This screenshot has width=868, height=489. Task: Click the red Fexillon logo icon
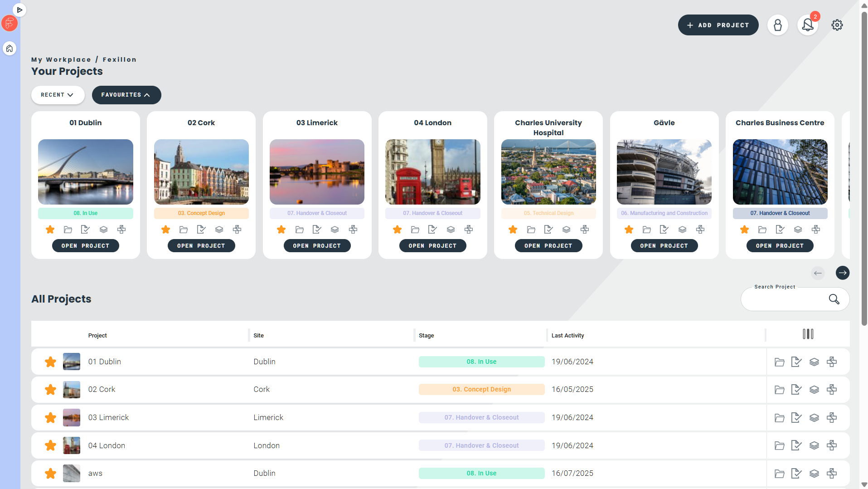[x=10, y=24]
